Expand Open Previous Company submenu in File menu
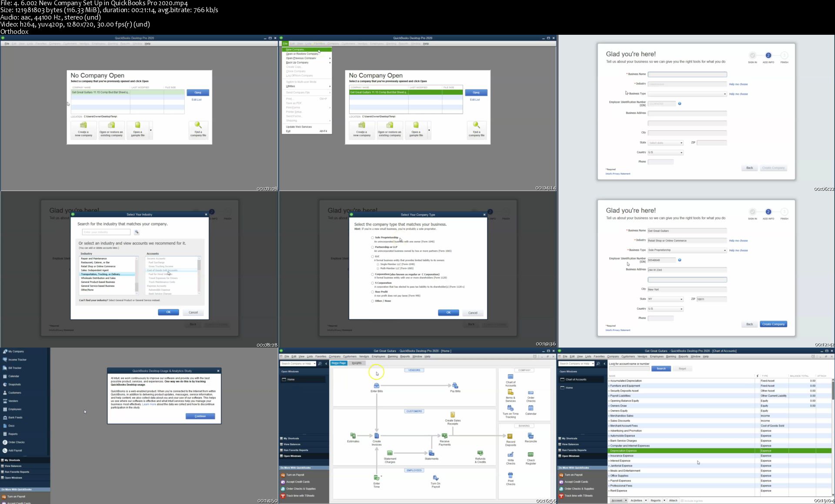The image size is (835, 504). pos(307,58)
